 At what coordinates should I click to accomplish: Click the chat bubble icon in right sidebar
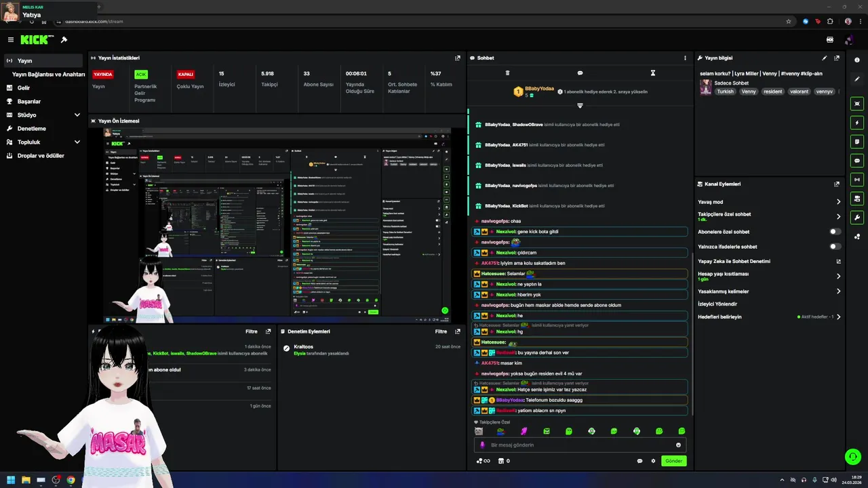click(857, 161)
